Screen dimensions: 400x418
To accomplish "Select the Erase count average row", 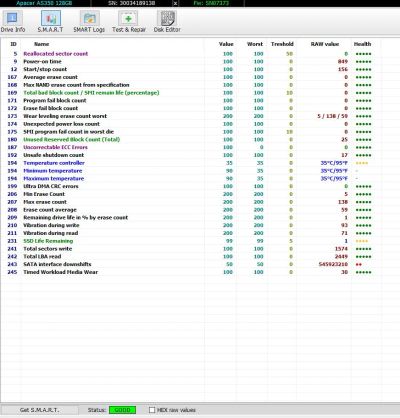I will pos(190,210).
